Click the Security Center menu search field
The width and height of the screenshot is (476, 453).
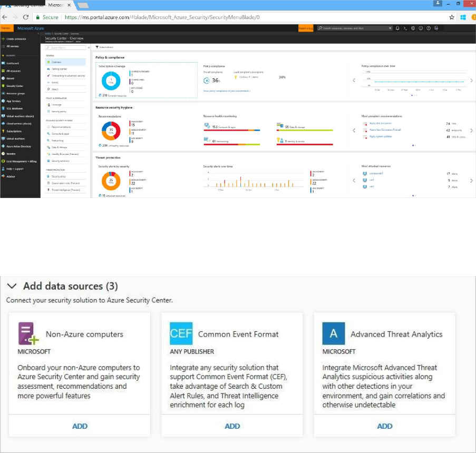coord(65,47)
